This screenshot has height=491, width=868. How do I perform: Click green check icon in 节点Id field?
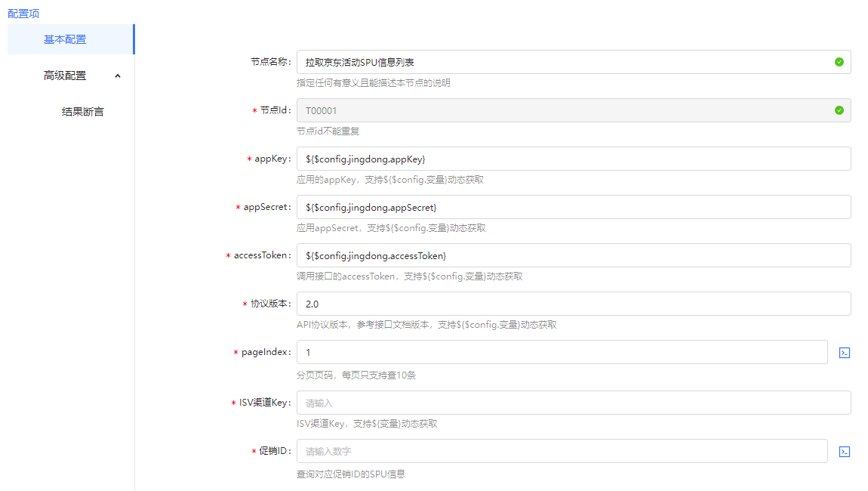click(x=839, y=110)
